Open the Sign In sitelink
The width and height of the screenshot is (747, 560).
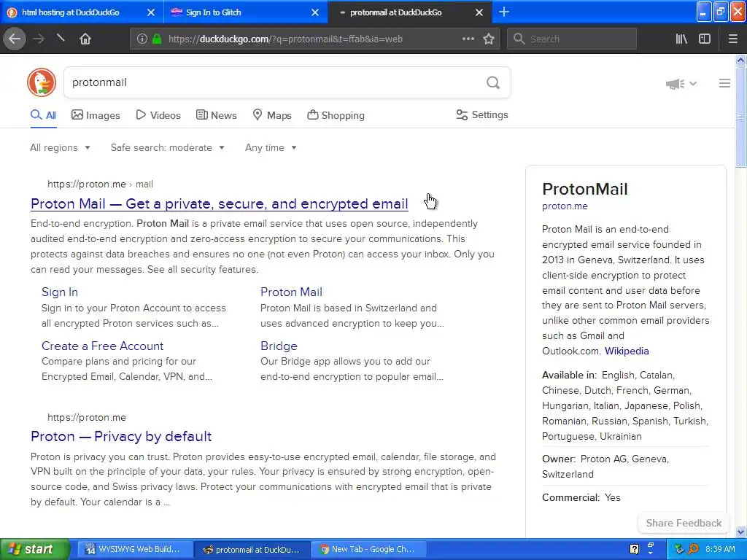60,292
